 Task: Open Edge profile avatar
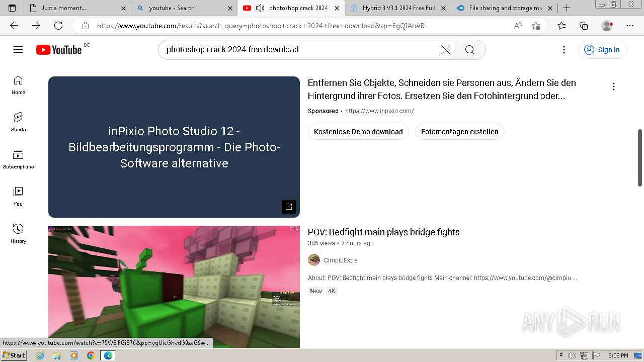pyautogui.click(x=607, y=26)
